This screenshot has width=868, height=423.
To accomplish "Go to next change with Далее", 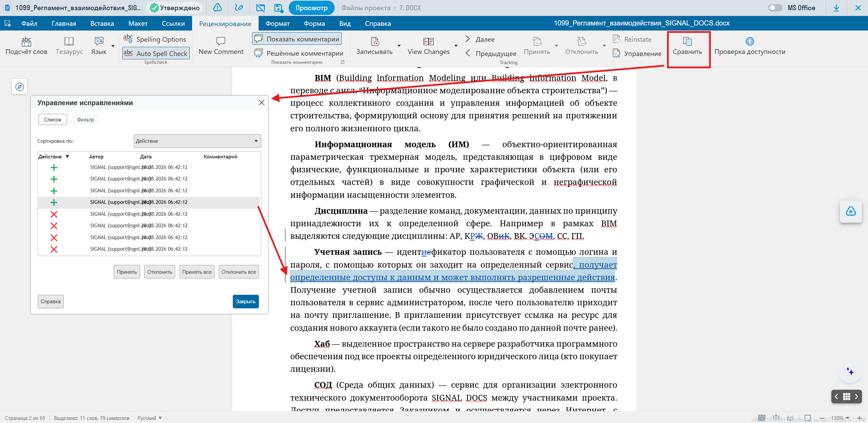I will coord(480,39).
